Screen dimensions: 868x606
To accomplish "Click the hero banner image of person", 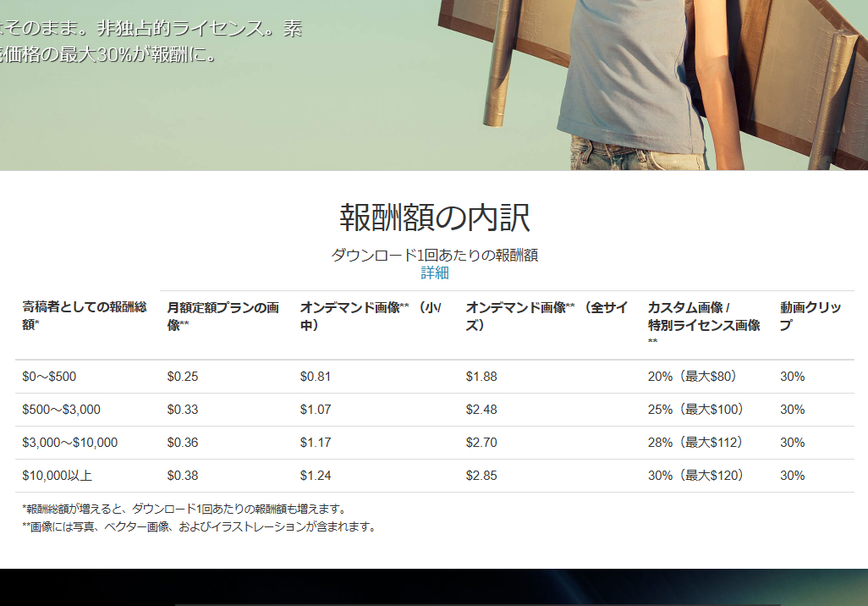I will click(x=592, y=85).
